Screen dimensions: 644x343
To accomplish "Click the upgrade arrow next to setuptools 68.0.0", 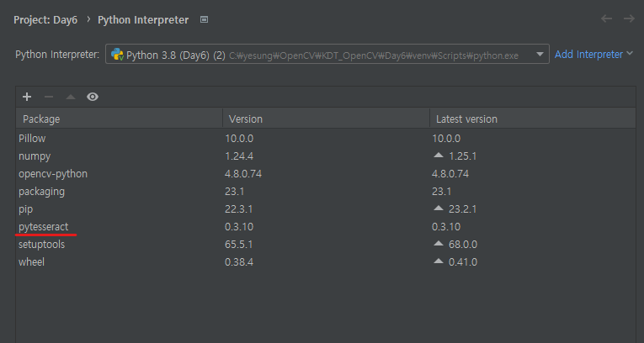I will (x=439, y=244).
